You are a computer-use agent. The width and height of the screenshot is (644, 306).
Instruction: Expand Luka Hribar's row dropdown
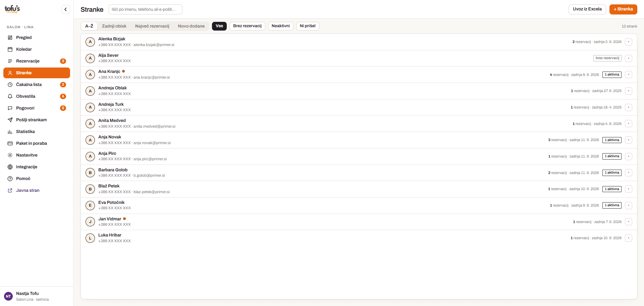click(x=629, y=238)
